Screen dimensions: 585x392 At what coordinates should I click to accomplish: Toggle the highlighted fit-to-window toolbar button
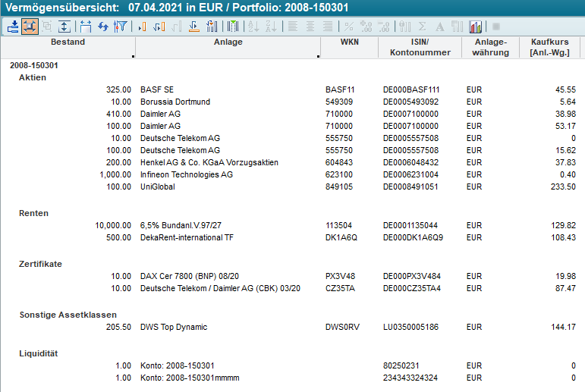pyautogui.click(x=30, y=27)
